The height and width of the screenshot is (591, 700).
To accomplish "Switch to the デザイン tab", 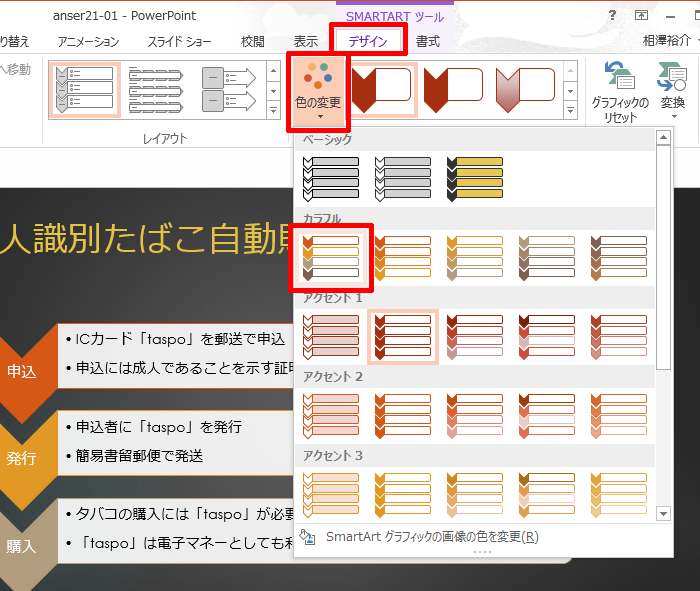I will click(x=368, y=41).
